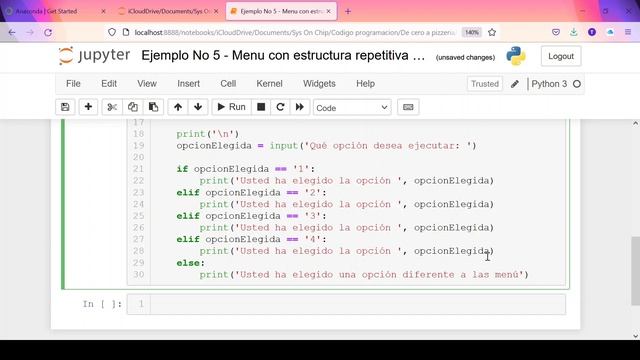
Task: Move selected cell down arrow
Action: tap(198, 107)
